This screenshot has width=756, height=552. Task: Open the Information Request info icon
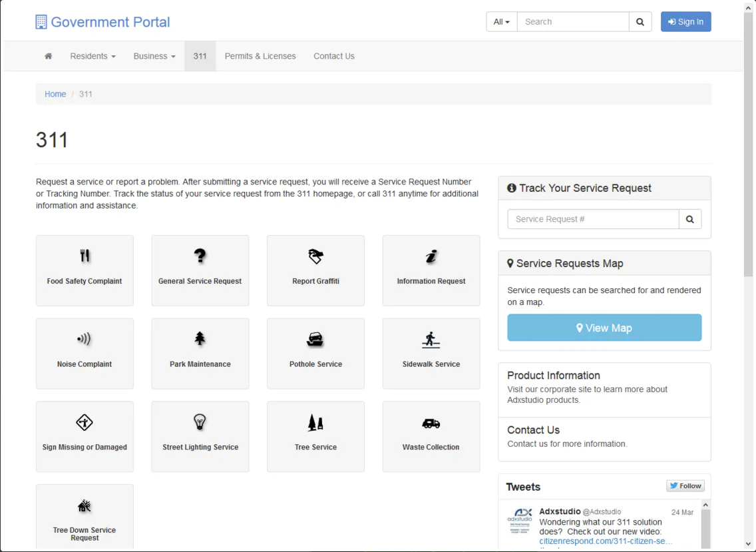(431, 256)
